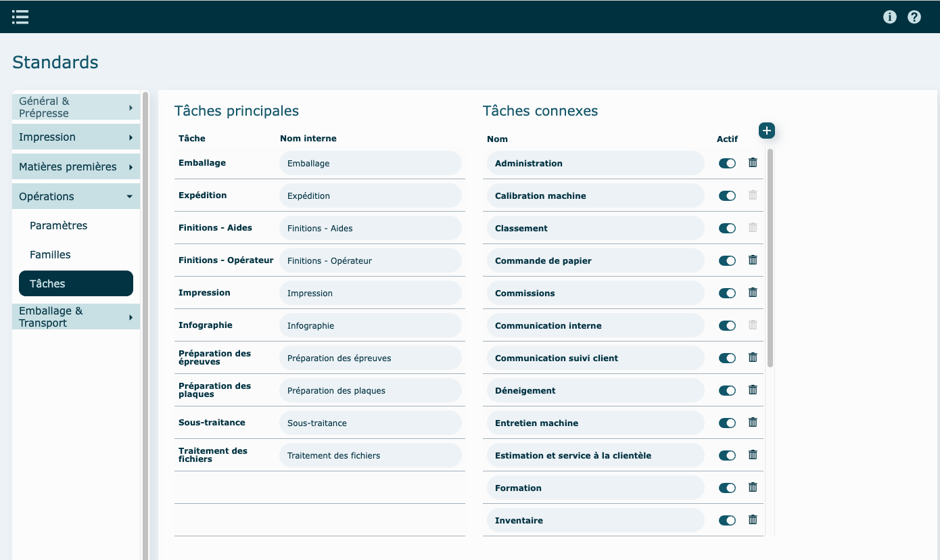This screenshot has width=940, height=560.
Task: Expand the Général & Prépresse section
Action: click(x=76, y=107)
